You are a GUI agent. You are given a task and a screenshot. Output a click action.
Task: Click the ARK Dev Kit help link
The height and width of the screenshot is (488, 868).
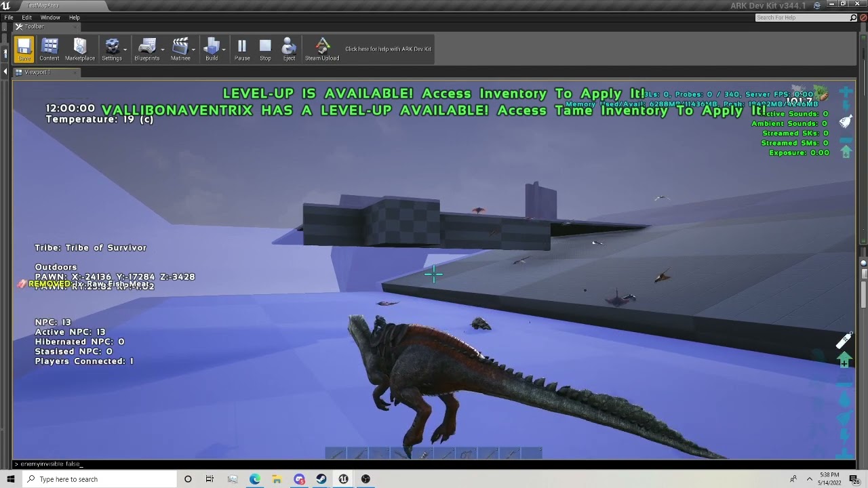point(388,49)
